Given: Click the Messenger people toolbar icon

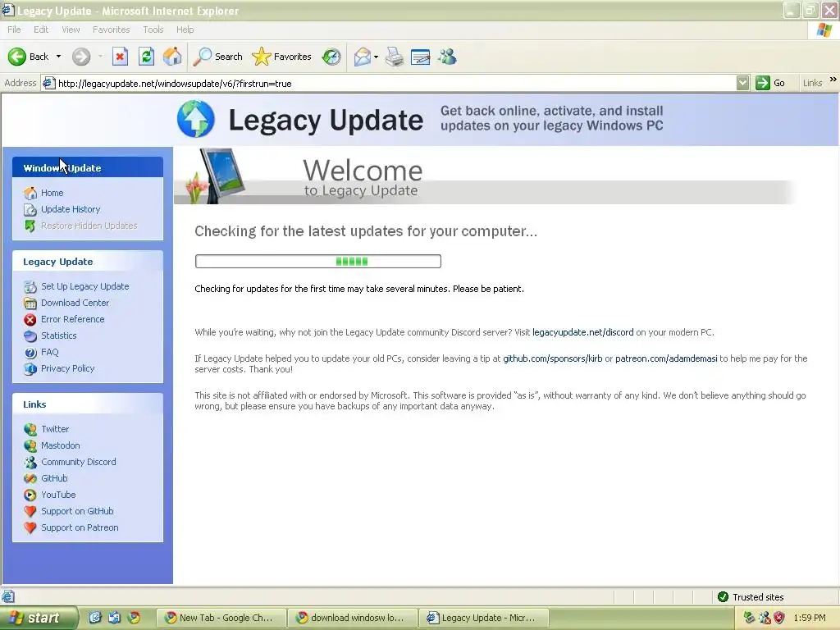Looking at the screenshot, I should pos(447,57).
